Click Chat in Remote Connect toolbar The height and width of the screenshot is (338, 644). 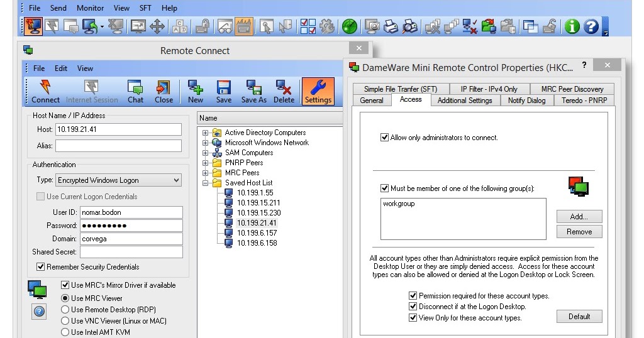[135, 92]
